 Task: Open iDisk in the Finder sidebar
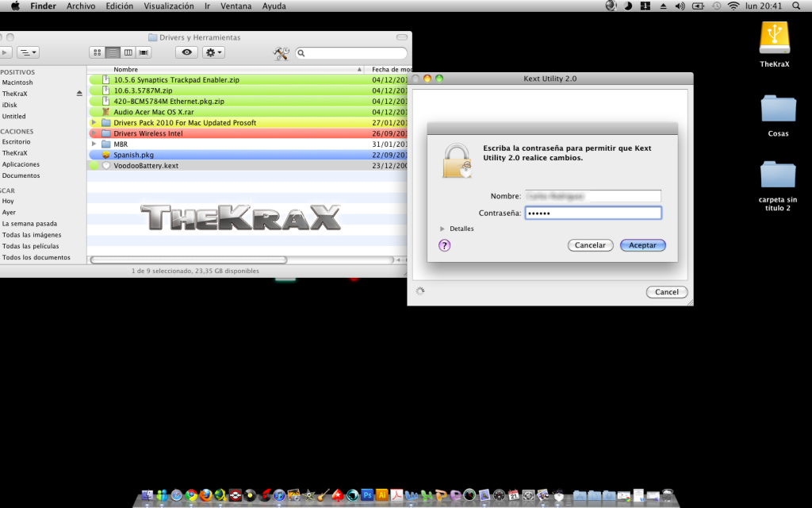(x=10, y=106)
